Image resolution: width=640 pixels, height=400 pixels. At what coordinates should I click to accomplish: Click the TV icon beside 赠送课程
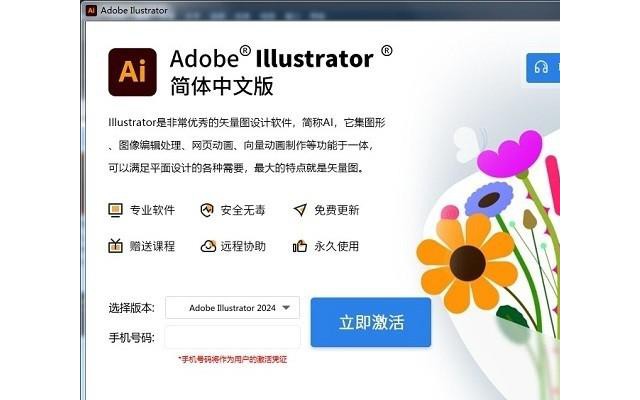point(115,246)
